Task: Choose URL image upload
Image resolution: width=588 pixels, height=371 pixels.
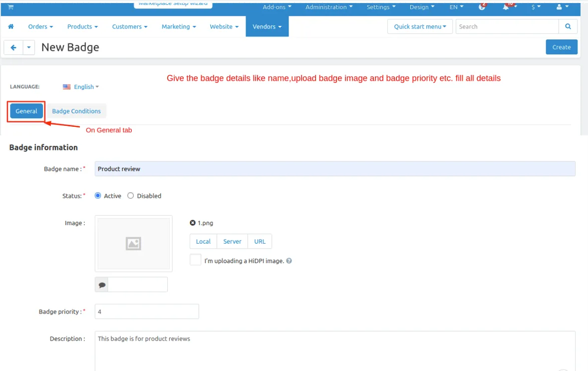Action: click(x=260, y=241)
